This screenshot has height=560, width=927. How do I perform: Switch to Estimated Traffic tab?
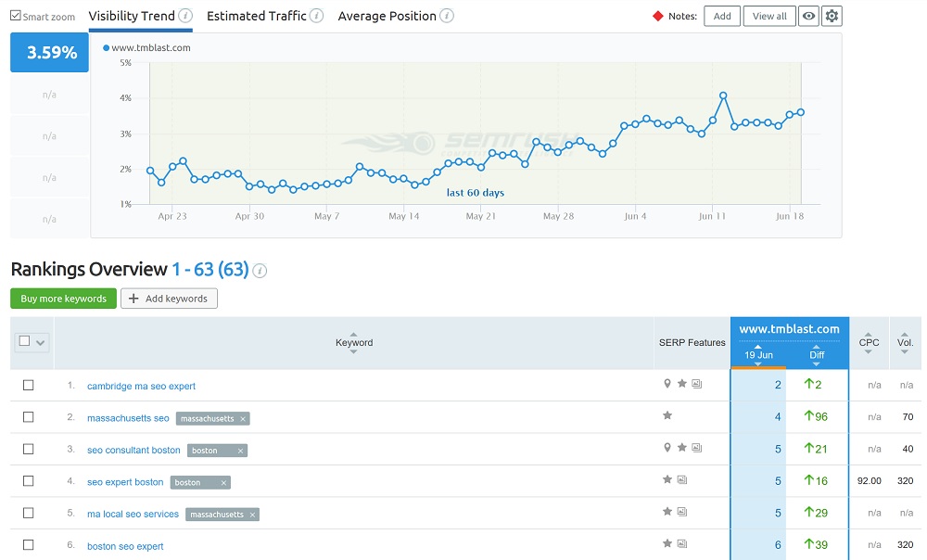[x=257, y=16]
